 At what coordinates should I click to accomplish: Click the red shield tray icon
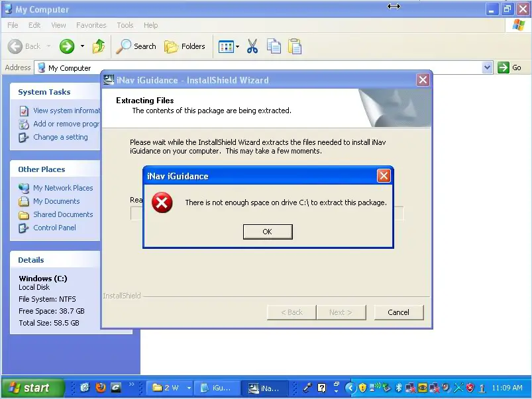470,388
